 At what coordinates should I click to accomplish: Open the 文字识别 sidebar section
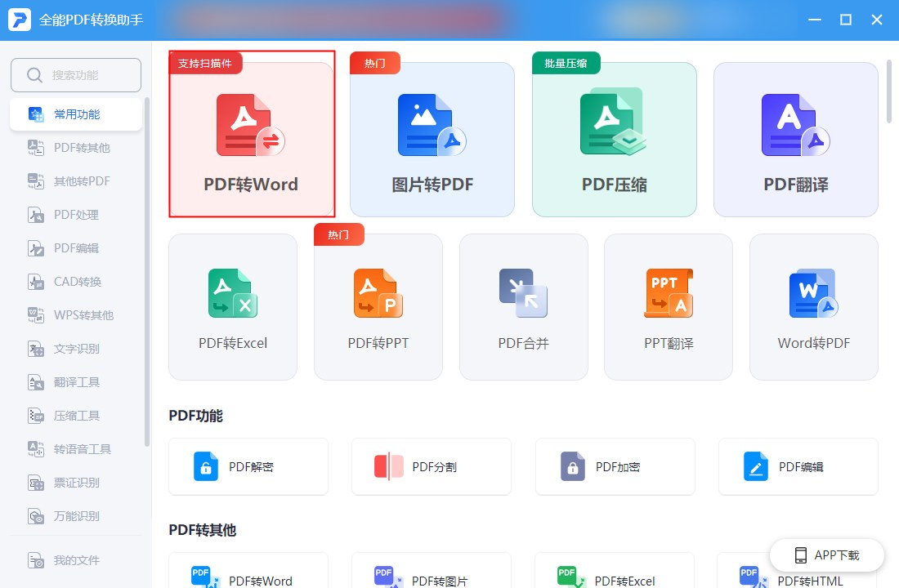(75, 348)
